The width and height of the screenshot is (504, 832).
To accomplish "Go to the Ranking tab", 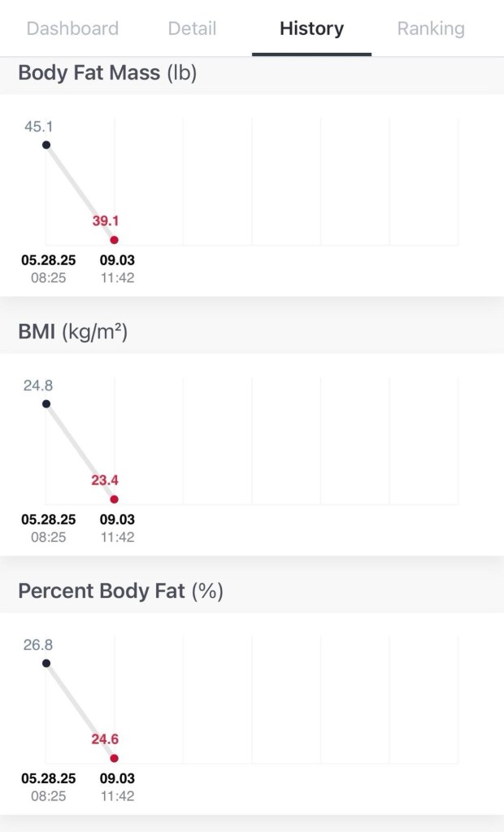I will click(431, 29).
